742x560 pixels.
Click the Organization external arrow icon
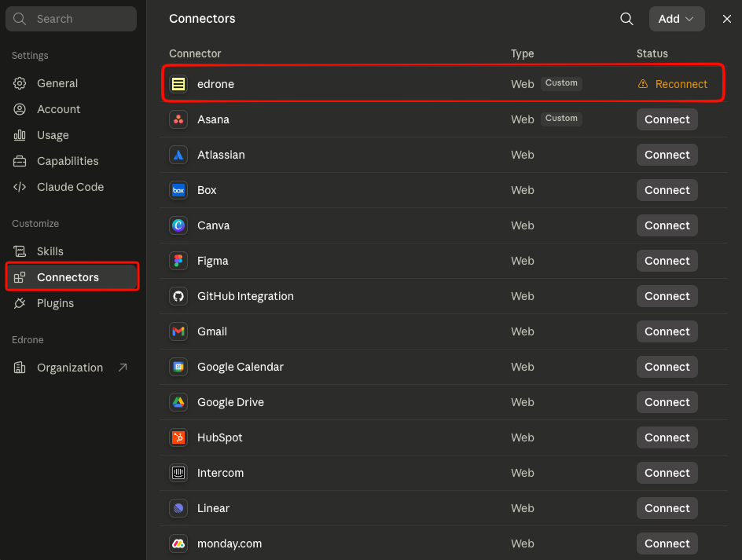(x=123, y=368)
